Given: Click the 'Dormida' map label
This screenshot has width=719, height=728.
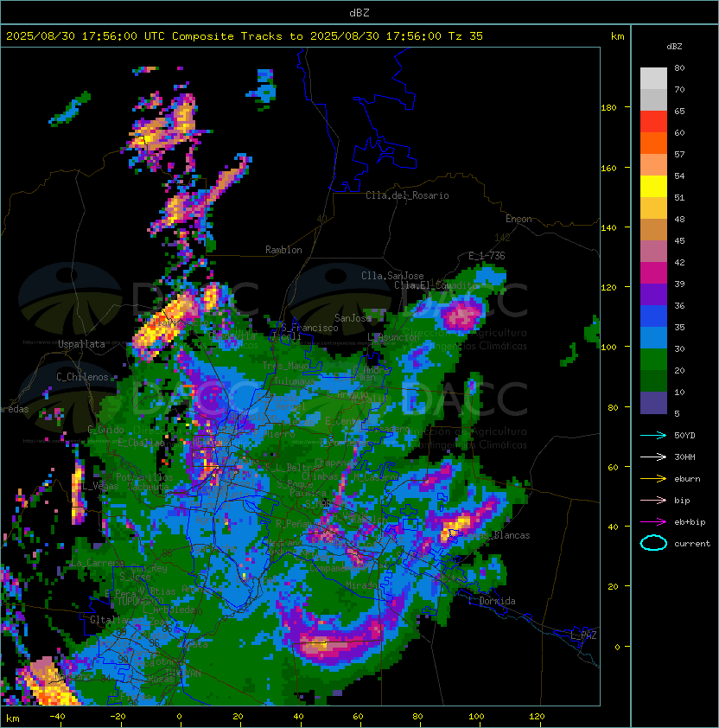Looking at the screenshot, I should 497,601.
